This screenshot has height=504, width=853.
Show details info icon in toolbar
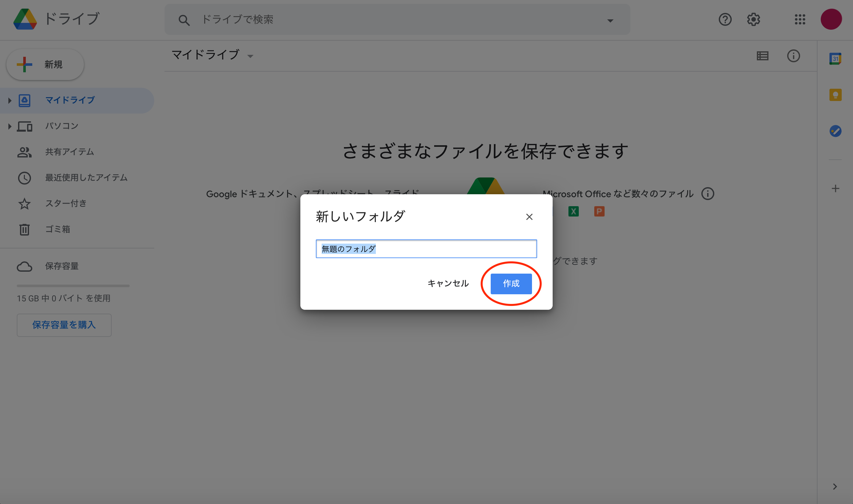793,56
